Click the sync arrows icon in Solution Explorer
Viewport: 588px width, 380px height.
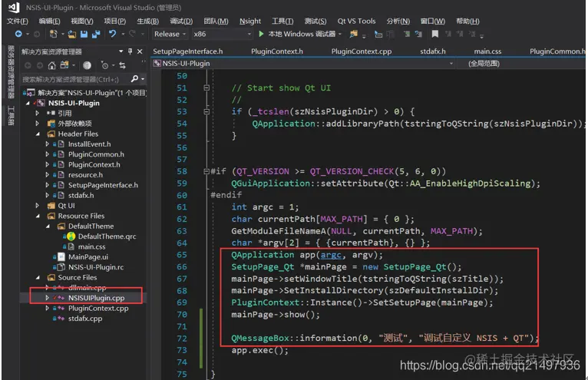coord(122,65)
